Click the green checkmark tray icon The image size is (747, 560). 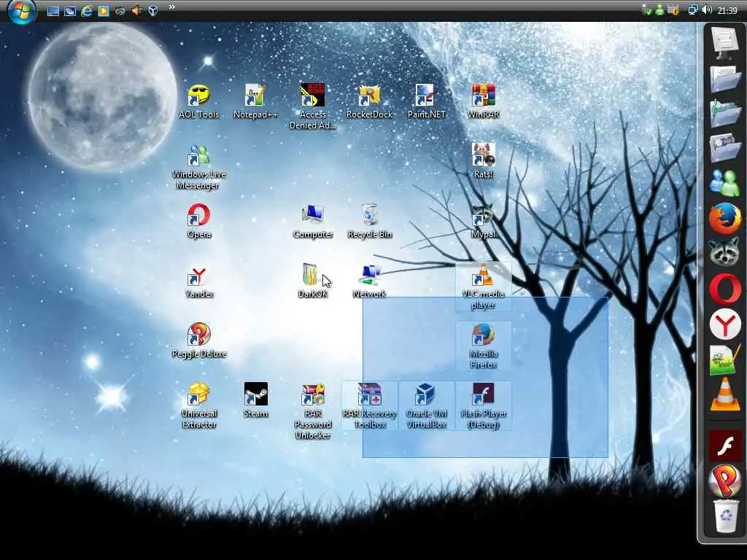click(x=647, y=10)
